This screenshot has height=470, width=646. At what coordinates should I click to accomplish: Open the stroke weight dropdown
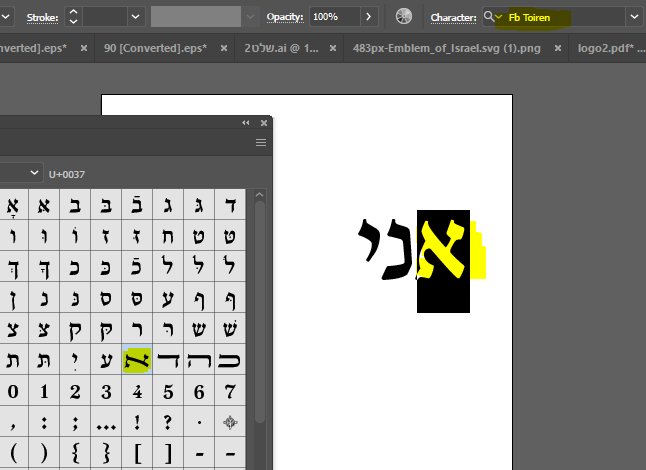[136, 17]
